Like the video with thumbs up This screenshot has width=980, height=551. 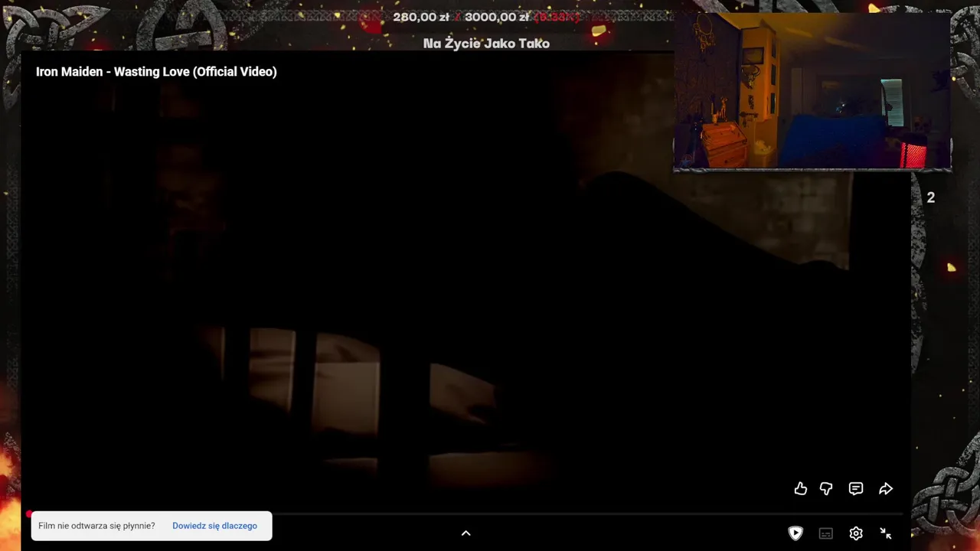[x=800, y=488]
